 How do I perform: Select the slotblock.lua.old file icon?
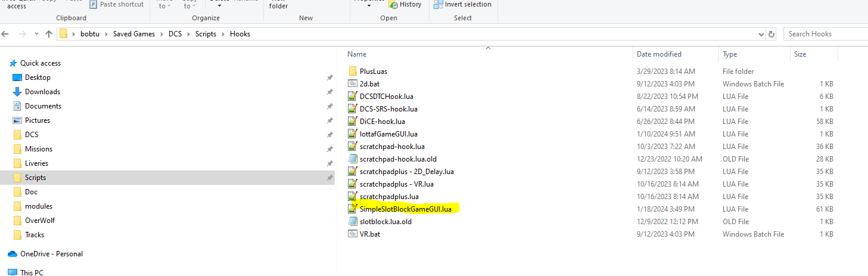[353, 222]
